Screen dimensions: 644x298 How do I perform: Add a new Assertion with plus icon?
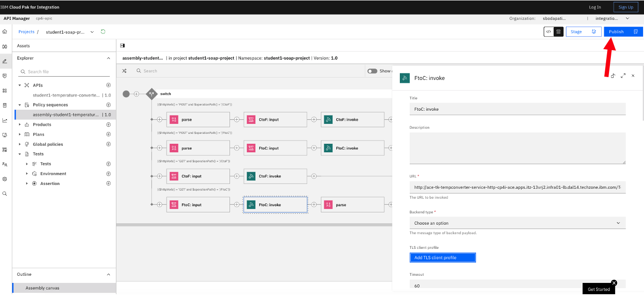(x=108, y=184)
